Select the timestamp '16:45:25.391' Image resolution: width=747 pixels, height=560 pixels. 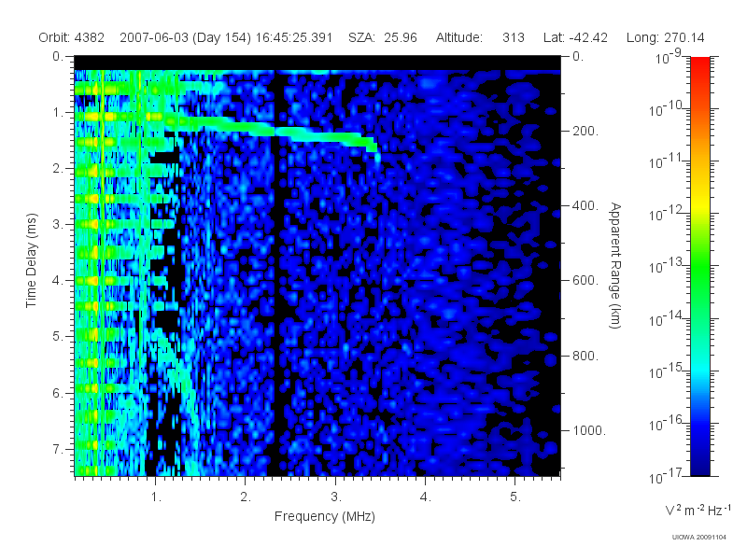(x=294, y=37)
